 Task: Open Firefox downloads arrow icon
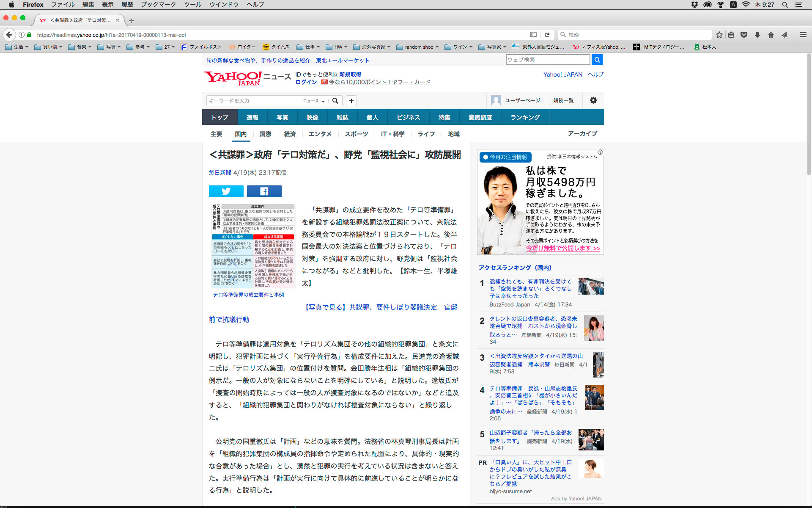pos(757,35)
